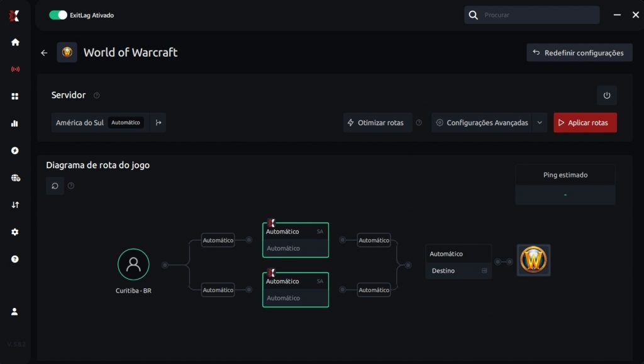
Task: Open the live connection broadcast icon
Action: click(15, 69)
